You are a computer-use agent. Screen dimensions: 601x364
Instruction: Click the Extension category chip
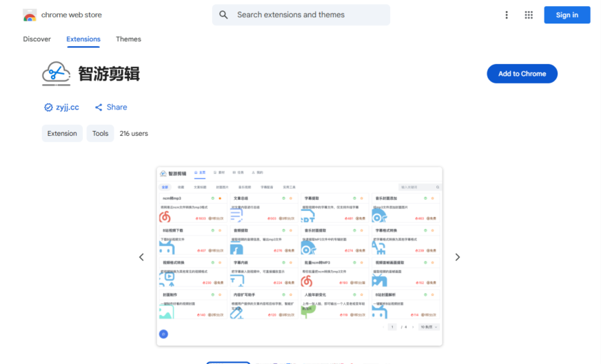[62, 134]
